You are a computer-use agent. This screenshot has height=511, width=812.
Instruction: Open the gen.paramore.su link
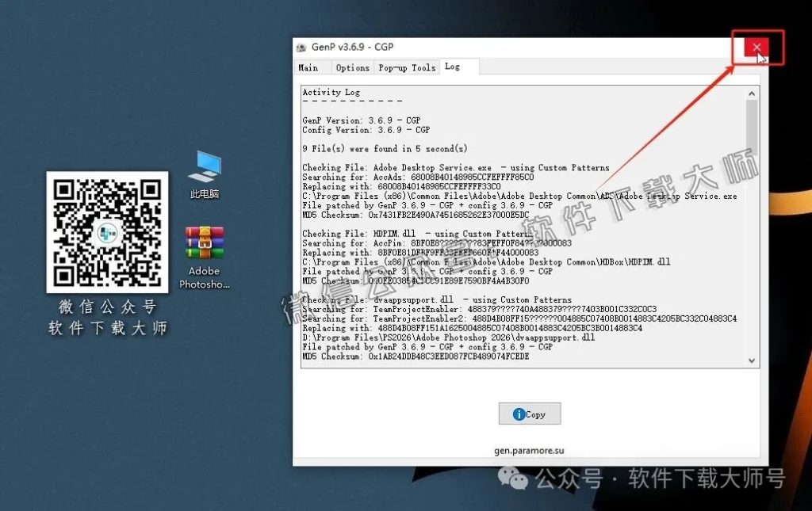coord(529,449)
